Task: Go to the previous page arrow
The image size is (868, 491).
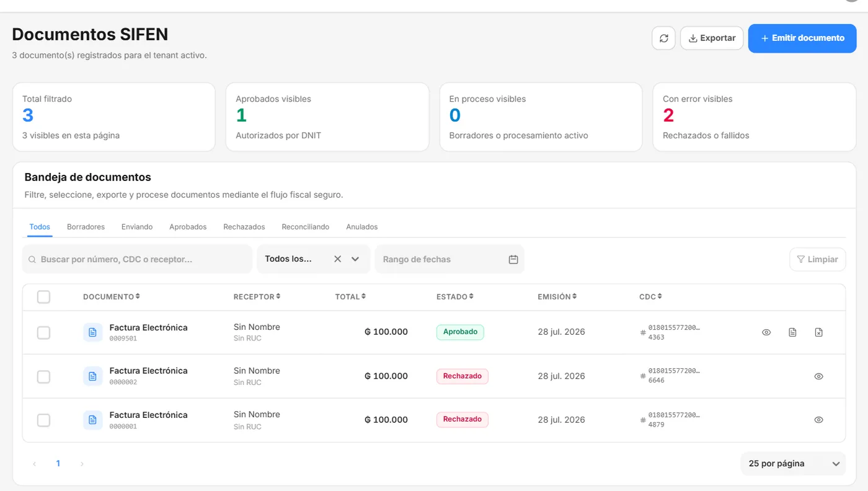Action: tap(35, 464)
